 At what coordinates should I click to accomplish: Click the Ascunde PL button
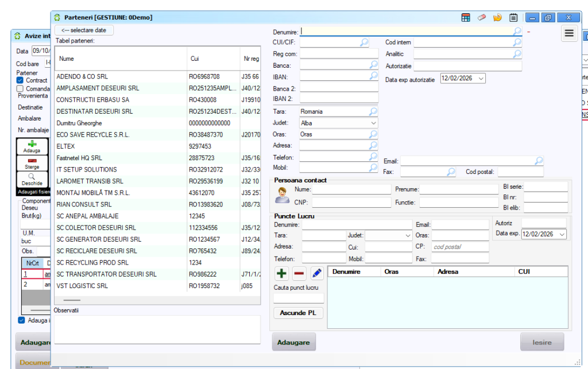point(298,313)
